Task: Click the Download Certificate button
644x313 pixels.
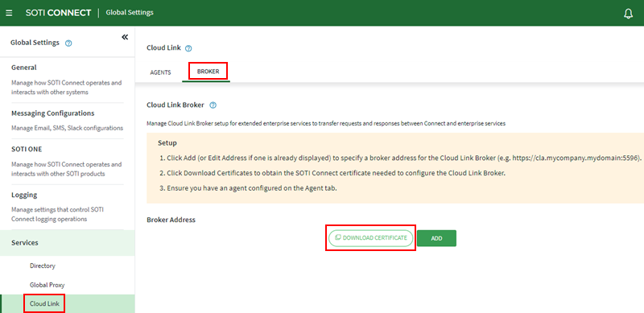Action: [x=370, y=238]
